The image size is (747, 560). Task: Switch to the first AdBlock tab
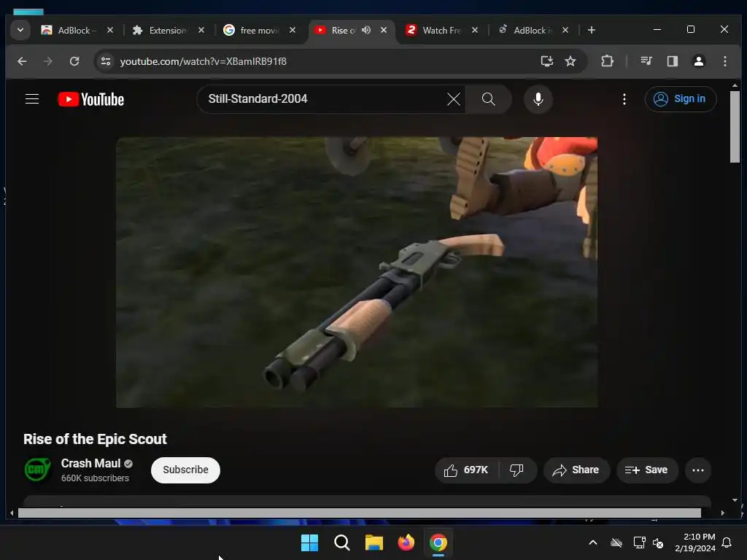coord(77,30)
